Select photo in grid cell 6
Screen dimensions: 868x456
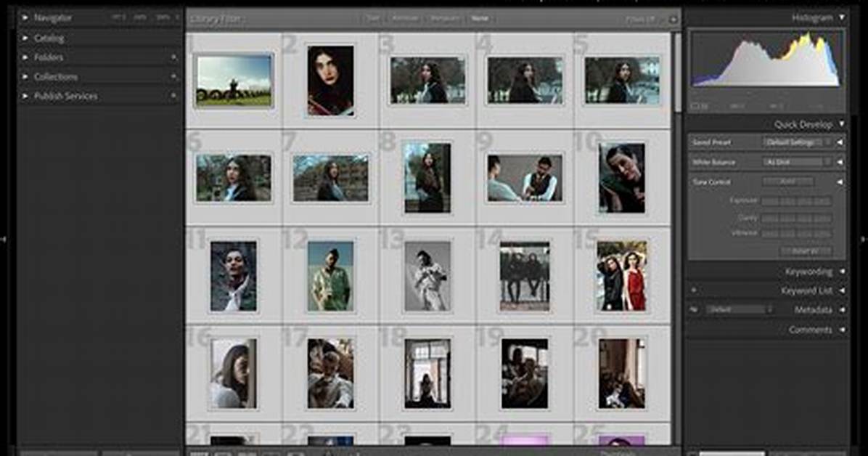234,178
